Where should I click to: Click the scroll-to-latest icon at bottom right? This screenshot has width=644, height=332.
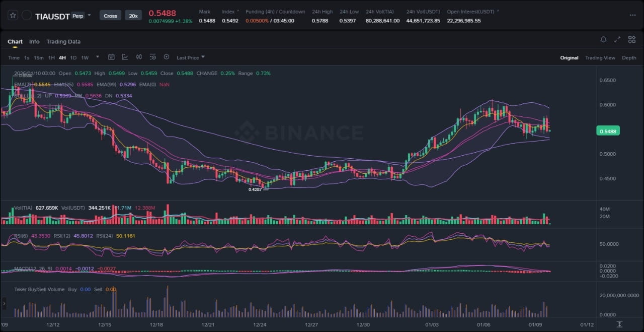[x=619, y=324]
